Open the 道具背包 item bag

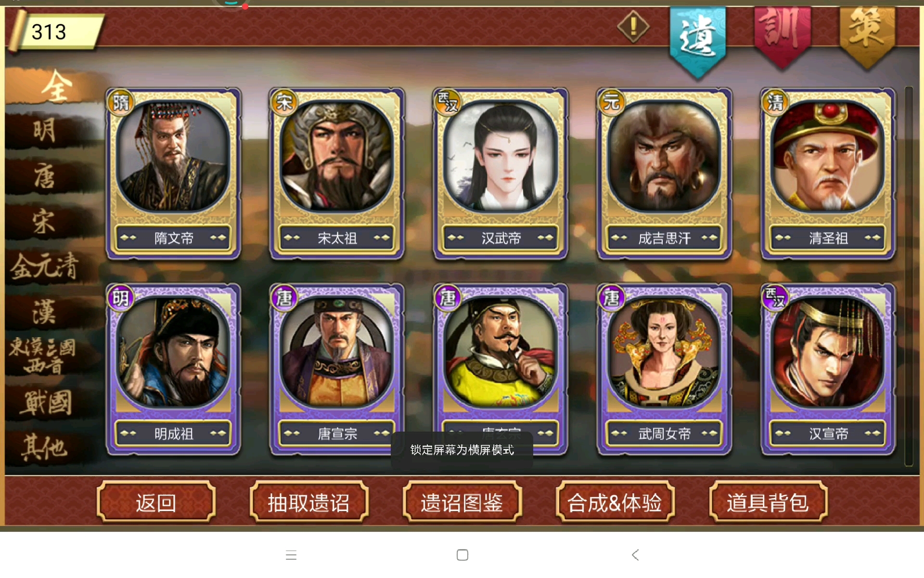pos(768,502)
